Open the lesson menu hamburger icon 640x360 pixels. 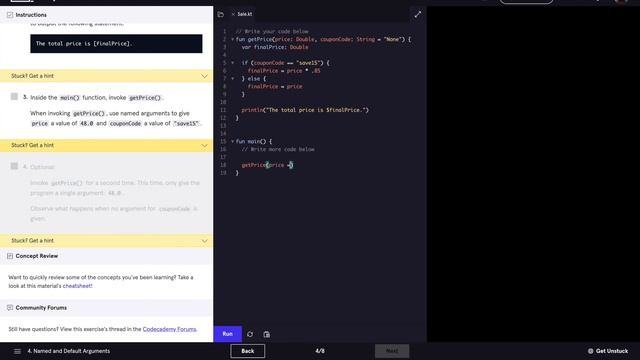(x=17, y=351)
